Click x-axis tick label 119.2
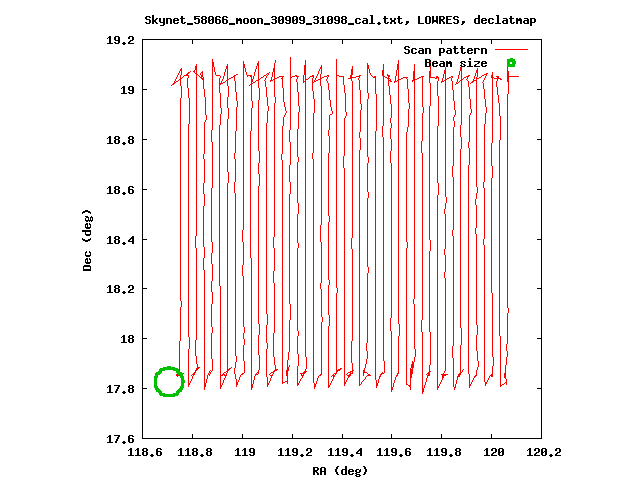 (295, 452)
